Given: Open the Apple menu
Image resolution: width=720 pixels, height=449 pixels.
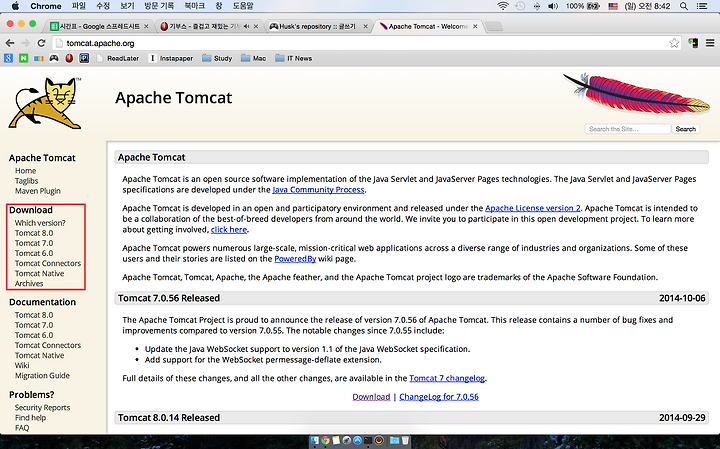Looking at the screenshot, I should 15,6.
